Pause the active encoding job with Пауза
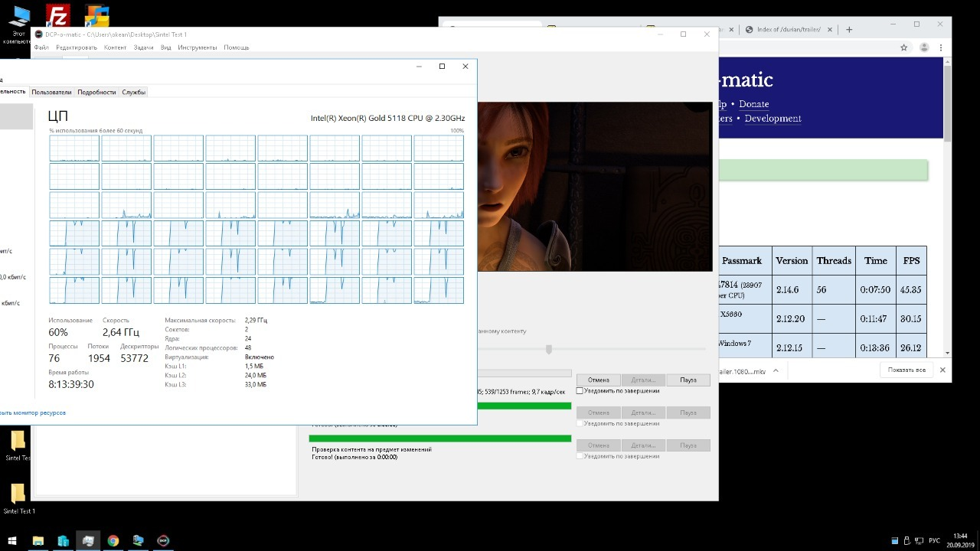 [688, 380]
